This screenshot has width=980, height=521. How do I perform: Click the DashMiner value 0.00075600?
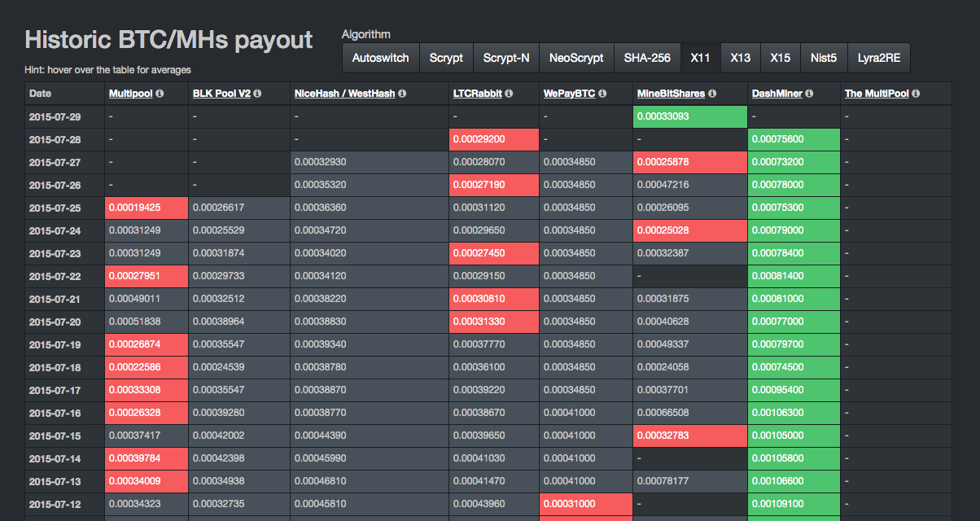click(x=794, y=139)
